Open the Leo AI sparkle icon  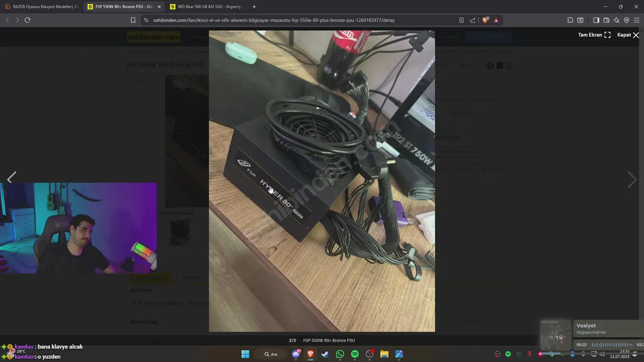616,20
